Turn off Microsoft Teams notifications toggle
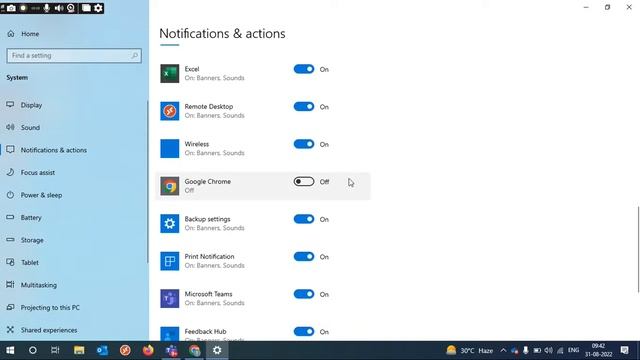The image size is (640, 360). pos(304,294)
